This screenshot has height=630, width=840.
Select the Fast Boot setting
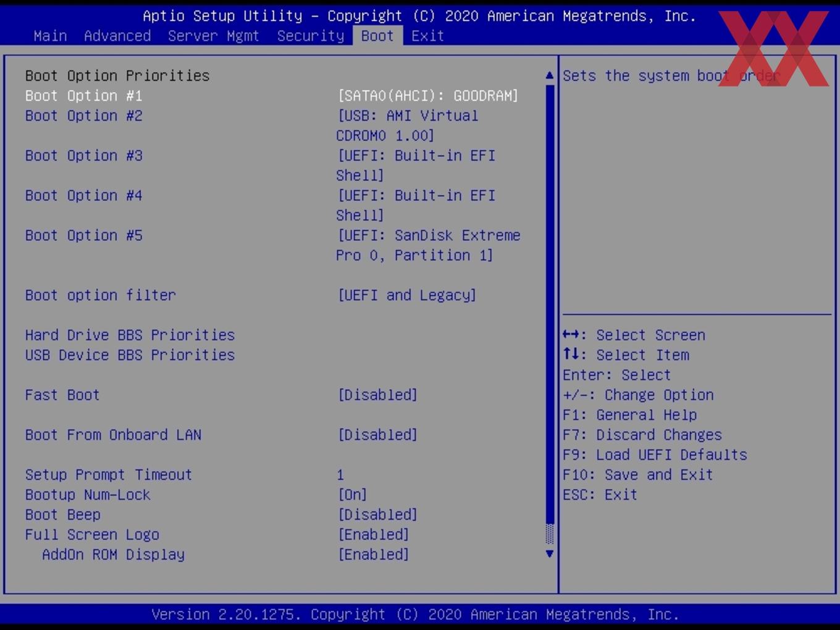[x=62, y=395]
